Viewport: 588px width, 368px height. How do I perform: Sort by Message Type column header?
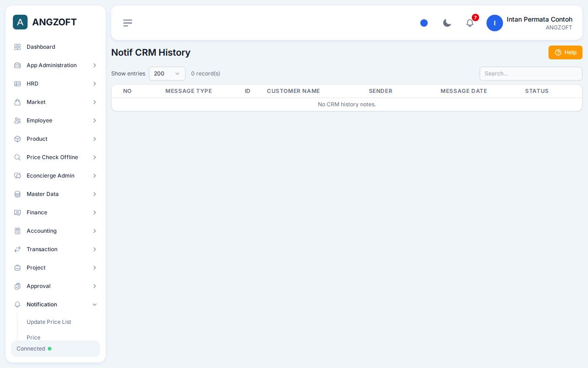(188, 91)
